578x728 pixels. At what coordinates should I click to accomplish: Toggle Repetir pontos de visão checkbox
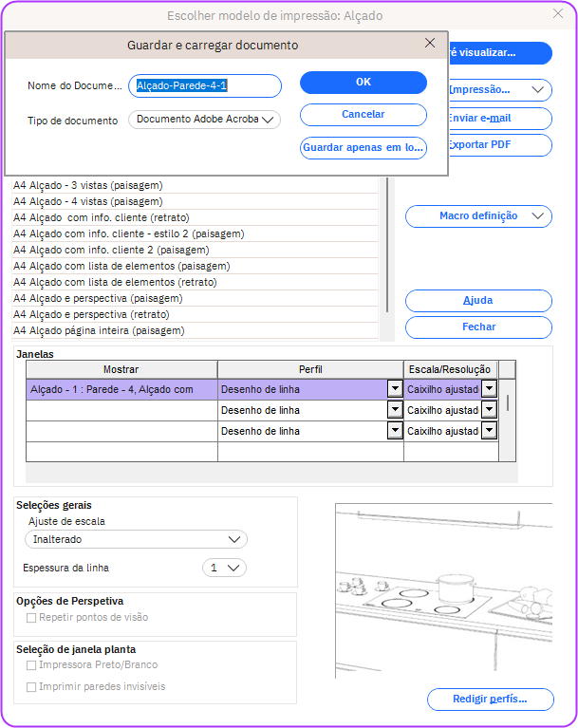tap(31, 618)
